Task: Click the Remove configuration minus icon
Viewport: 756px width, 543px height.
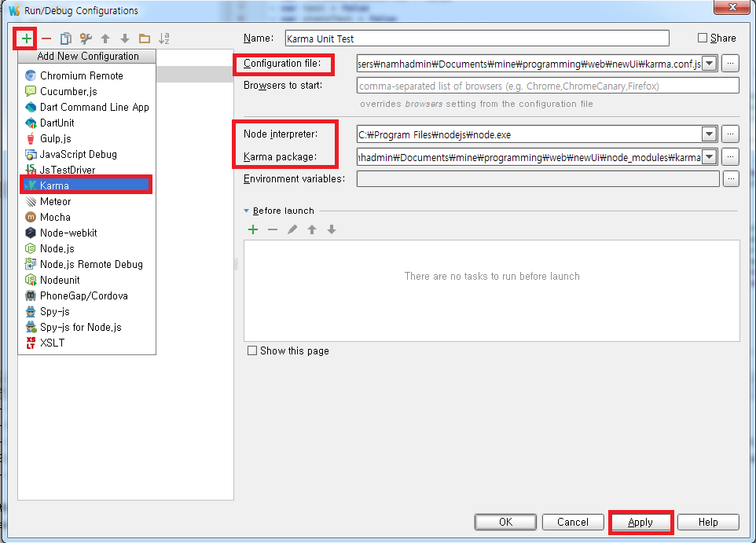Action: point(45,38)
